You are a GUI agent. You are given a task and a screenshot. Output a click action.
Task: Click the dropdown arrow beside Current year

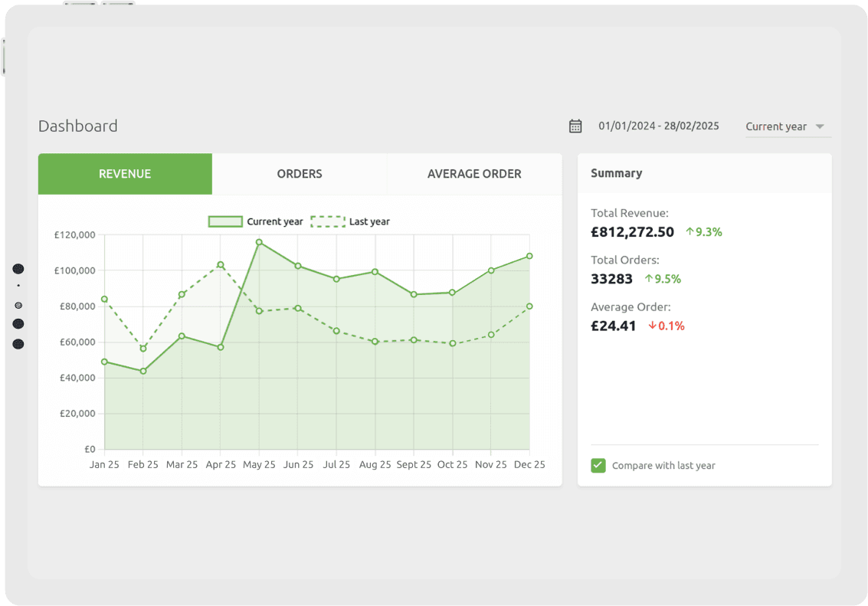point(821,126)
